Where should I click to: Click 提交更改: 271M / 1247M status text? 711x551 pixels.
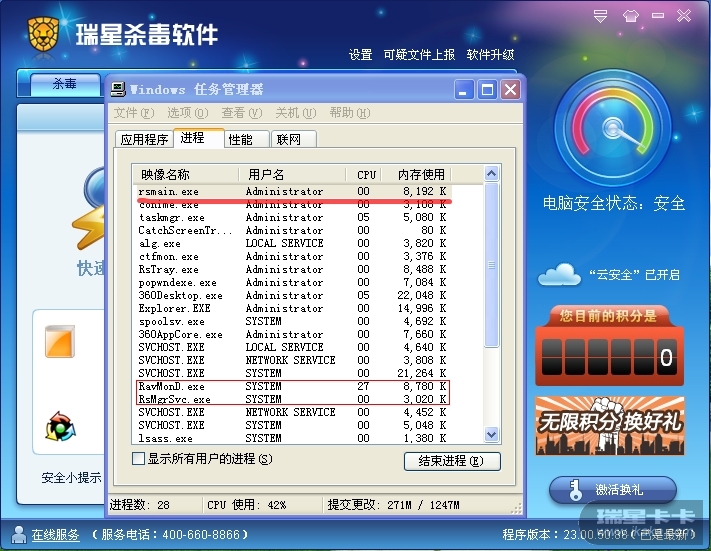coord(394,505)
